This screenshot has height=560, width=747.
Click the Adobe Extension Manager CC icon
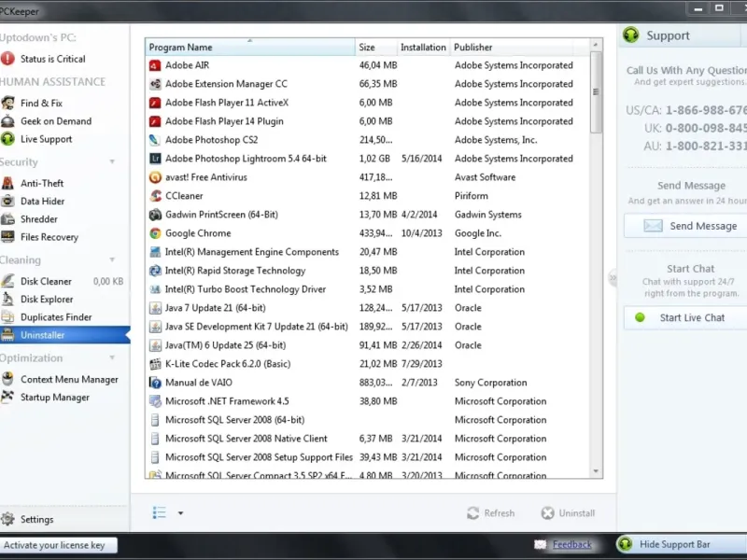[x=155, y=84]
